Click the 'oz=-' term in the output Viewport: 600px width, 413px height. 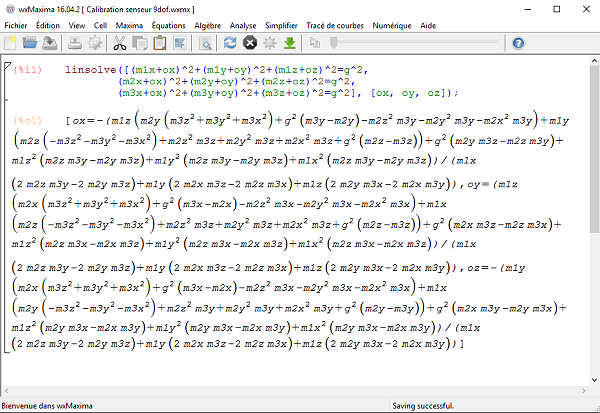[482, 268]
